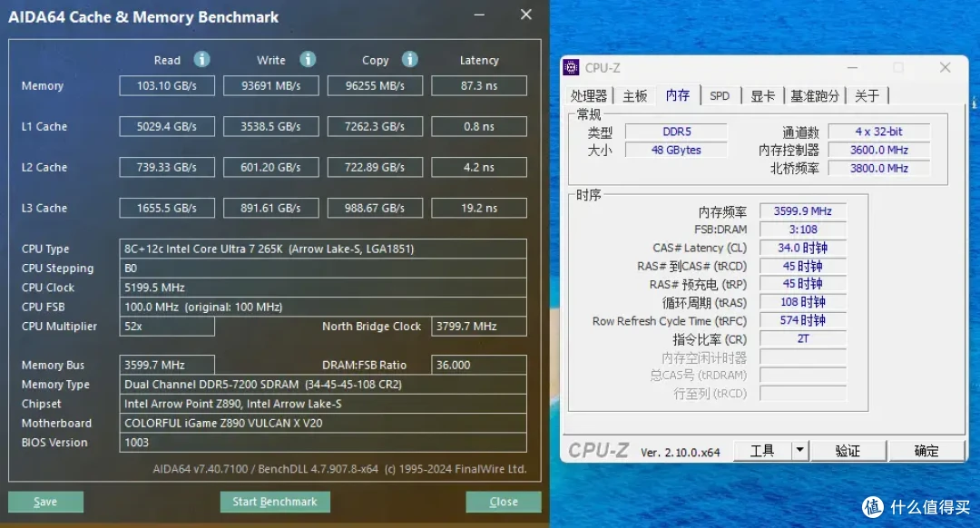Select the 内存 tab in CPU-Z

[x=678, y=94]
